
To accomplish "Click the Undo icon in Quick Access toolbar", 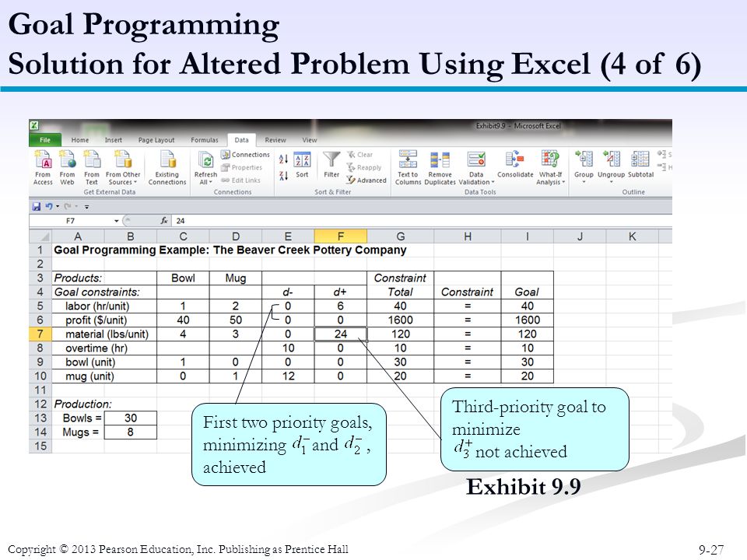I will [48, 207].
